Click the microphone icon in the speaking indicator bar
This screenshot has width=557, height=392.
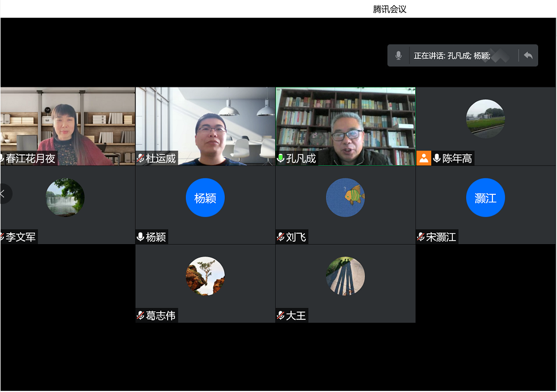point(399,55)
